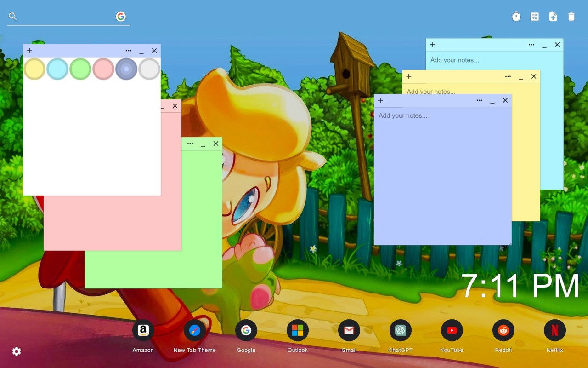Add a note using the white note's plus
The height and width of the screenshot is (368, 588).
point(29,51)
